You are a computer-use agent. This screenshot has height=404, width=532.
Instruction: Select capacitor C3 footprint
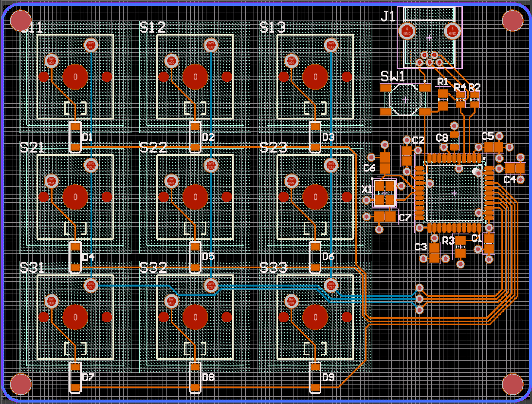pyautogui.click(x=434, y=253)
